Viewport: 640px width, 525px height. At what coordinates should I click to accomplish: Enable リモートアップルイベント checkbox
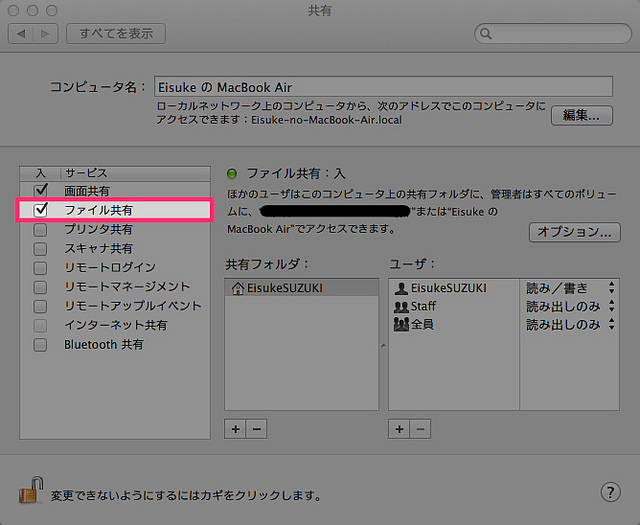(40, 306)
